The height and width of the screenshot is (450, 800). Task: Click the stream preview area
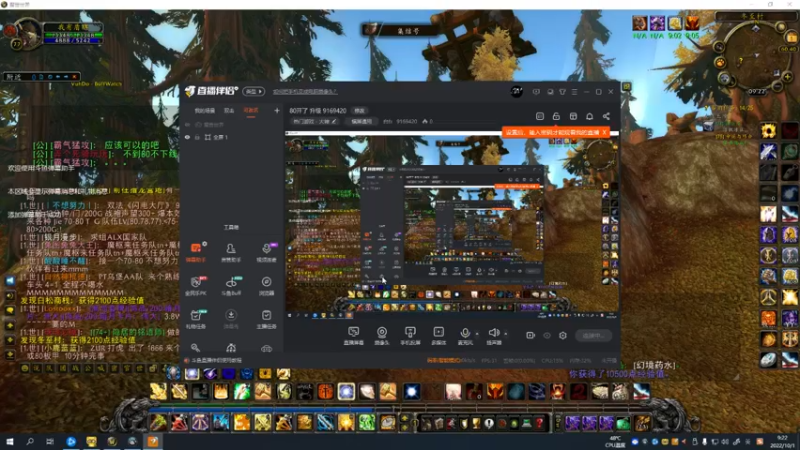pos(452,224)
